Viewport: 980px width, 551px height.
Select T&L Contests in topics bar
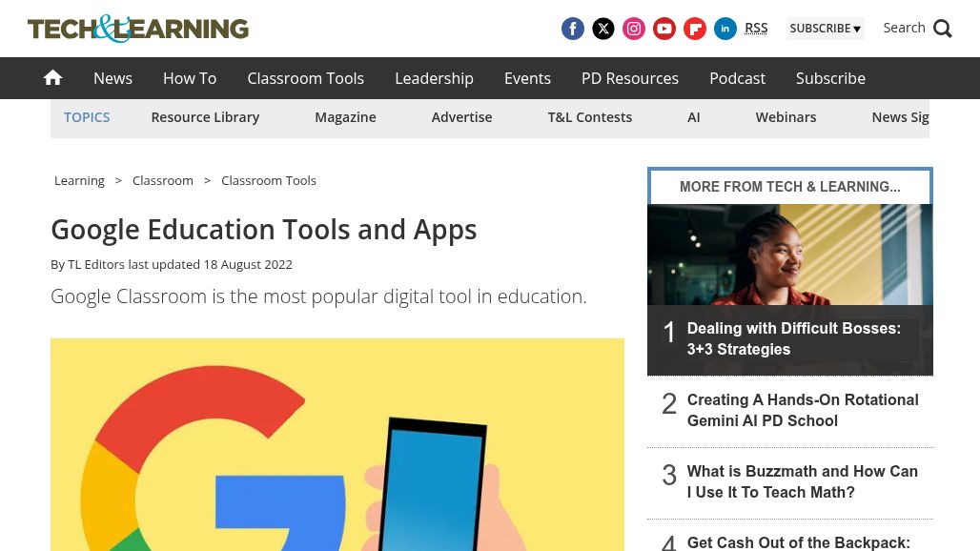[590, 117]
